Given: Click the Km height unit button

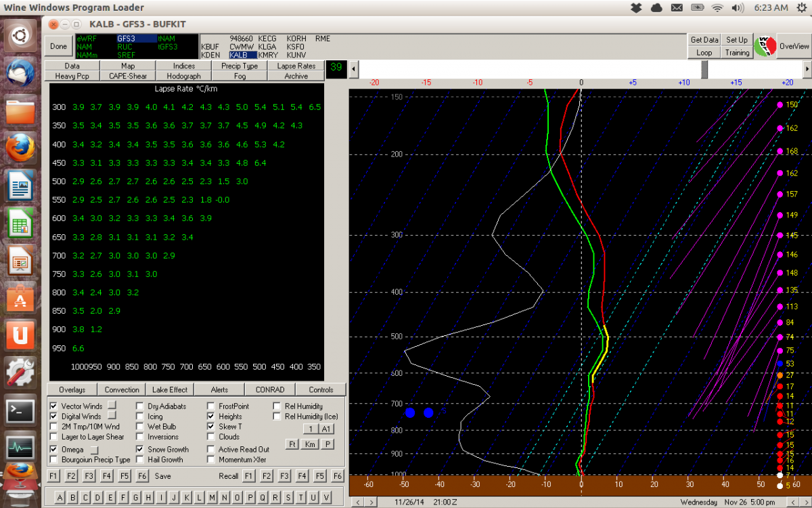Looking at the screenshot, I should pos(310,444).
